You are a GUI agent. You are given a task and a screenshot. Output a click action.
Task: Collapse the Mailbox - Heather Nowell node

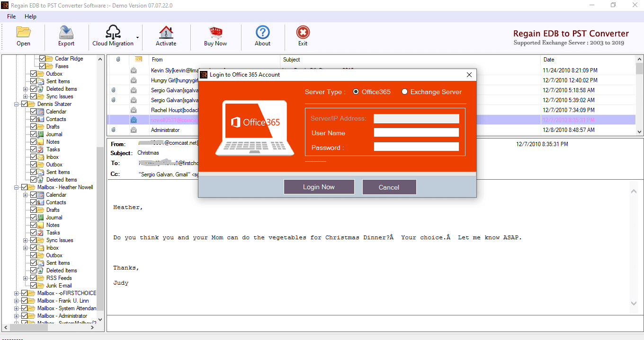point(17,187)
